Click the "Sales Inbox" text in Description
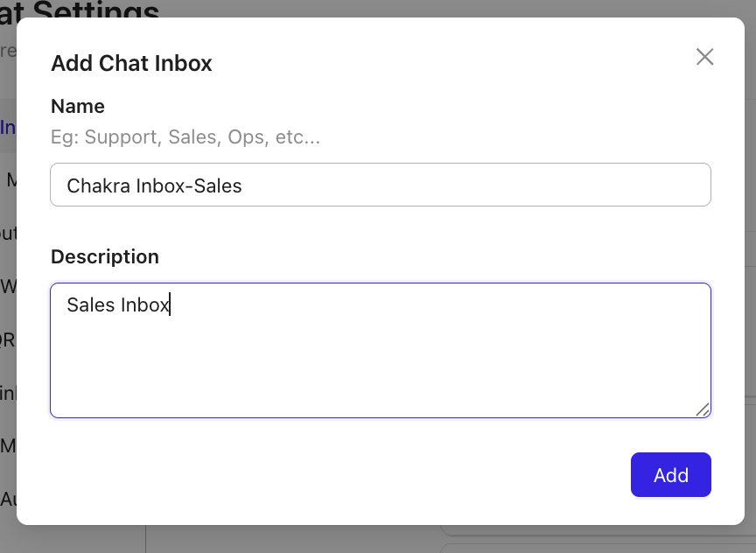The image size is (756, 553). point(117,305)
